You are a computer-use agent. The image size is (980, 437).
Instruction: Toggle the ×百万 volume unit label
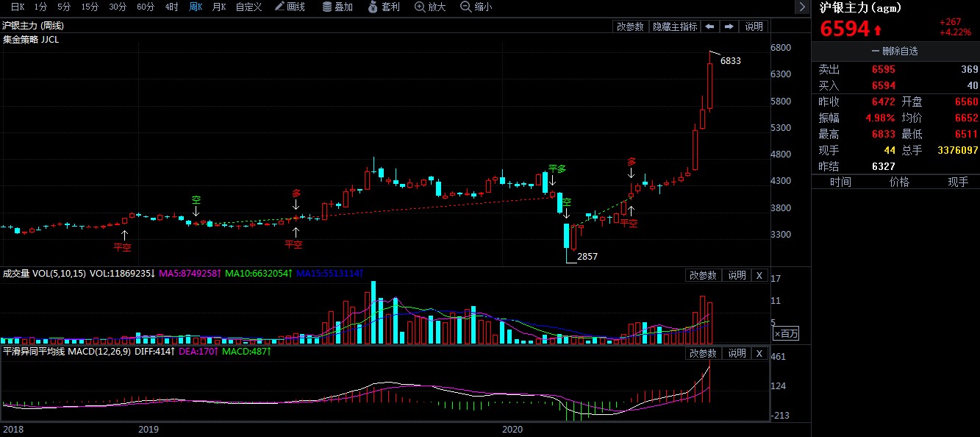pyautogui.click(x=785, y=333)
